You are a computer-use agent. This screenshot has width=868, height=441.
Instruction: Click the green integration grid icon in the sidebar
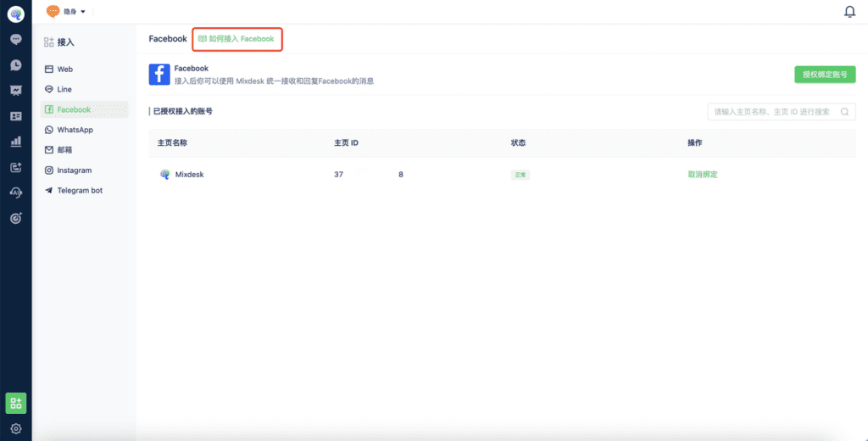click(x=16, y=404)
